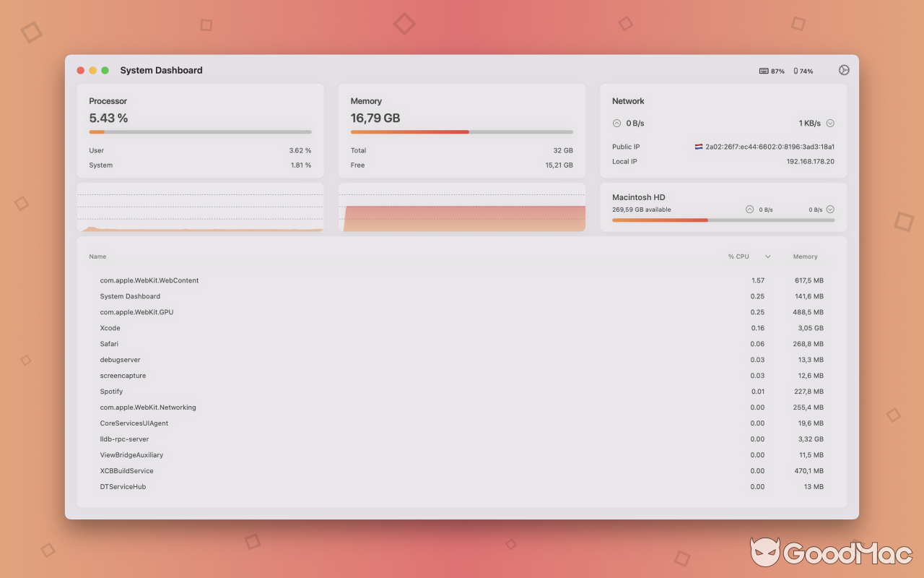This screenshot has height=578, width=924.
Task: Click the disk write indicator for Macintosh HD
Action: (x=829, y=209)
